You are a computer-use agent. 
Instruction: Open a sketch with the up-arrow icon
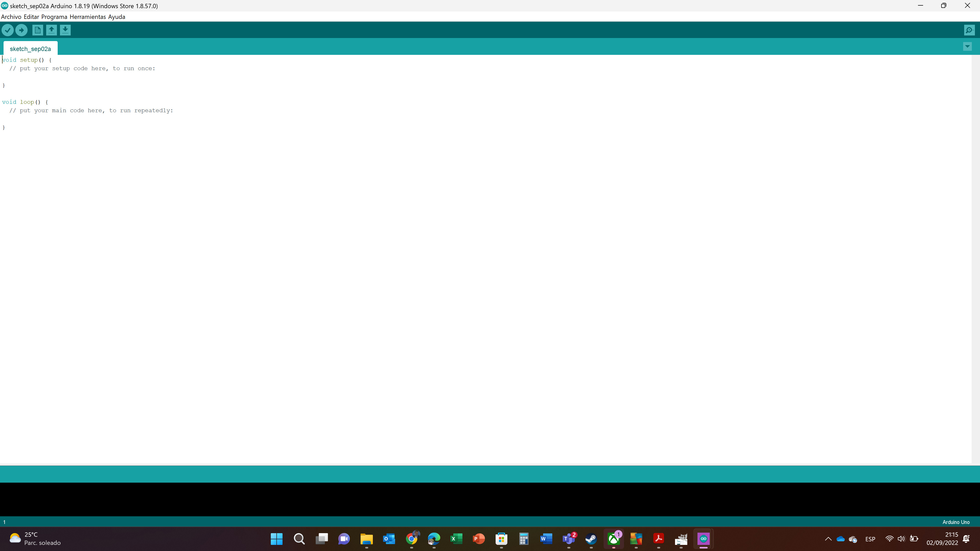(51, 30)
